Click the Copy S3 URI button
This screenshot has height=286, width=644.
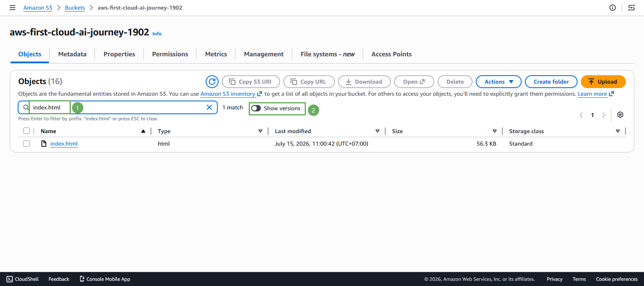pyautogui.click(x=251, y=82)
